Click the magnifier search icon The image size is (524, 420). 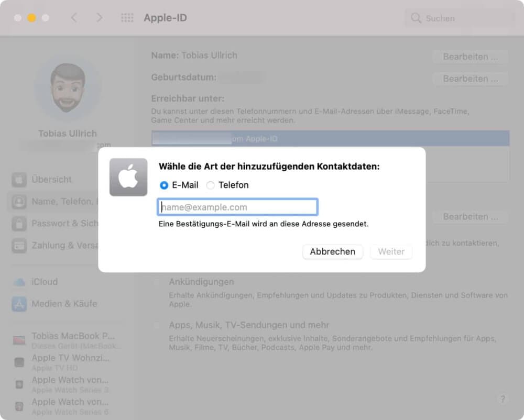point(416,18)
